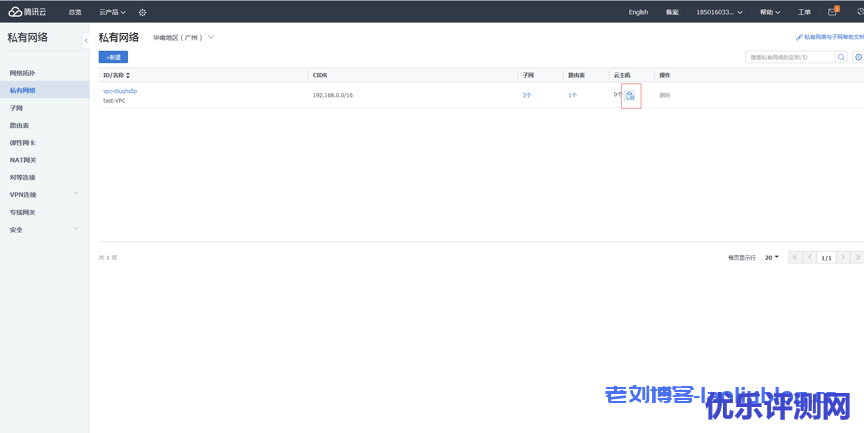
Task: Select 子网 in the sidebar
Action: [17, 108]
